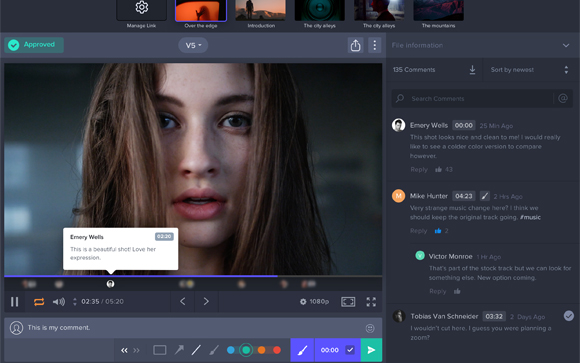Toggle the purple drawing mode button

click(x=302, y=350)
